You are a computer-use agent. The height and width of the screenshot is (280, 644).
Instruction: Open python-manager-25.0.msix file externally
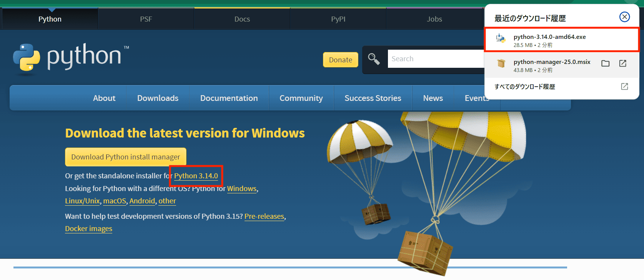[x=623, y=64]
